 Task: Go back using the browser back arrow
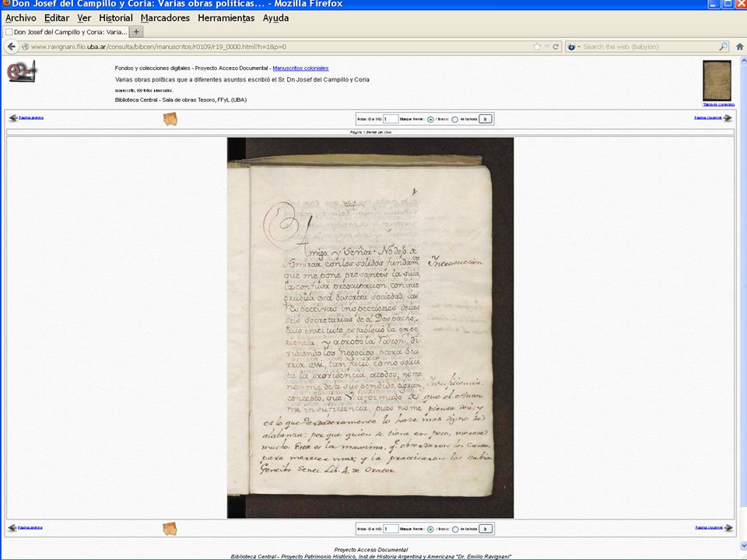pos(12,47)
